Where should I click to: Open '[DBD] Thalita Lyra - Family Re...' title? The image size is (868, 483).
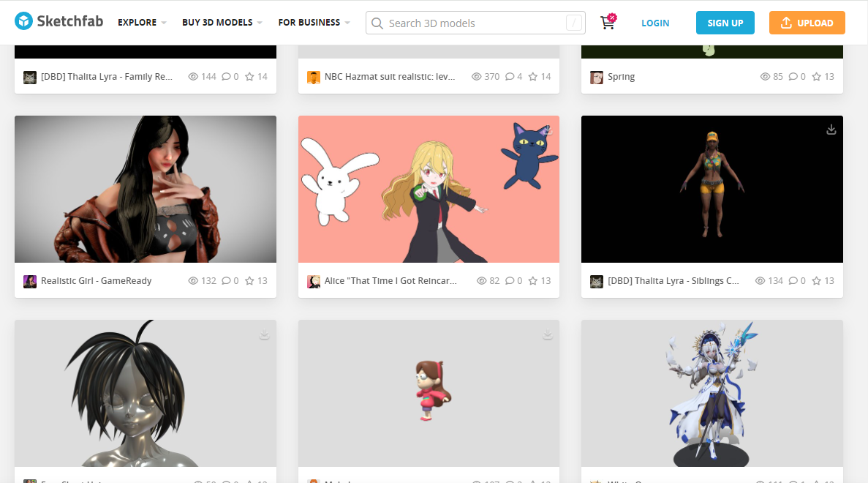click(x=107, y=76)
